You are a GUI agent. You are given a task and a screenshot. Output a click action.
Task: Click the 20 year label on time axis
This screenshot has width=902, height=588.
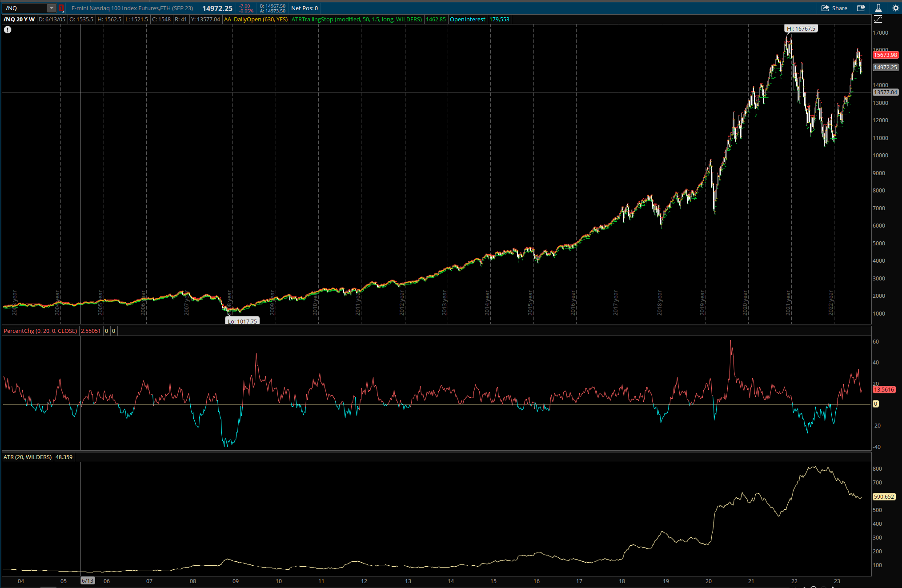709,581
